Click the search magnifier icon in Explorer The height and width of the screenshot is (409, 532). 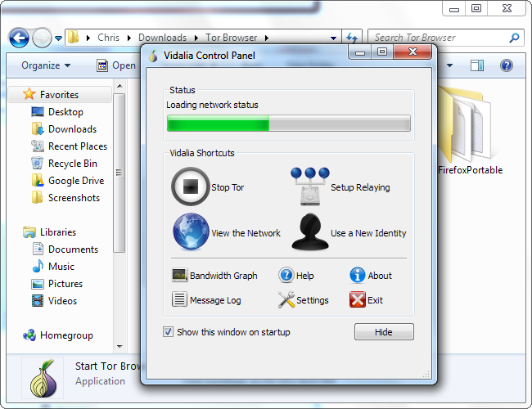pyautogui.click(x=514, y=38)
